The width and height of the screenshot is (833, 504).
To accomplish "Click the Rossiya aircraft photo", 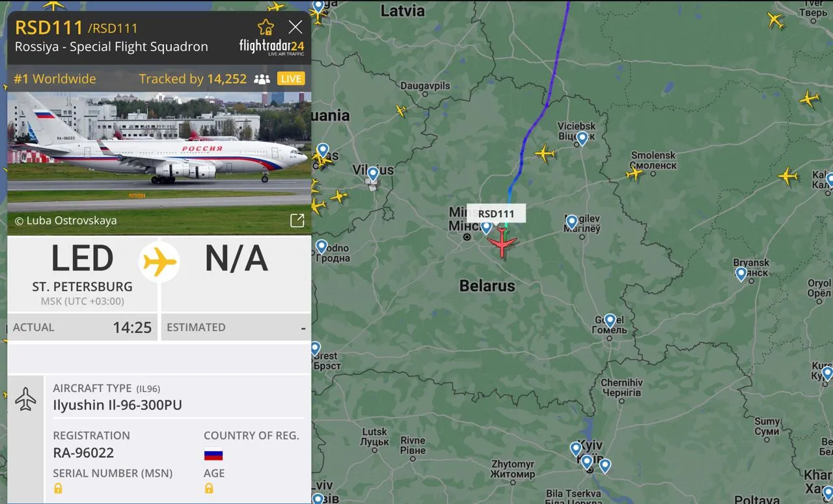I will point(159,163).
